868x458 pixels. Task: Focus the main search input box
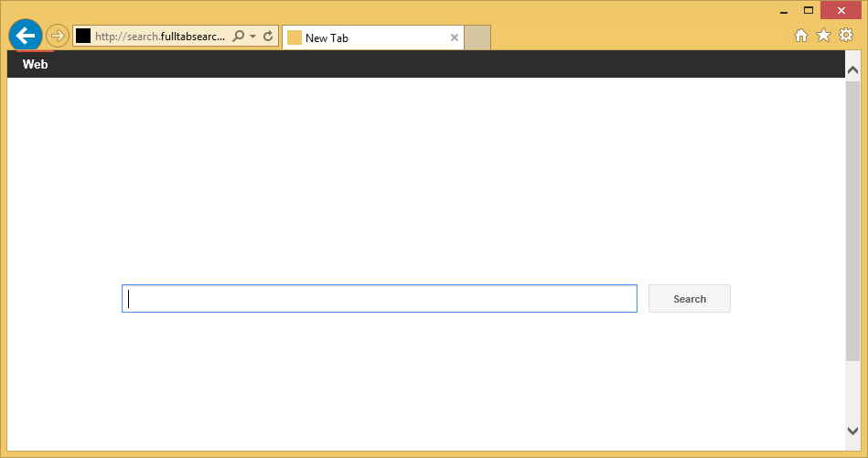[x=380, y=299]
